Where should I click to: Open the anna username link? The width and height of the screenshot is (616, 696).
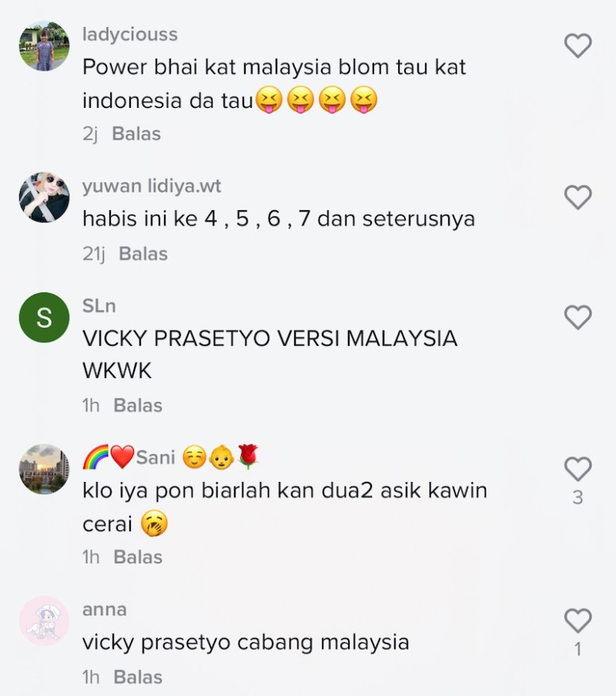pos(105,610)
